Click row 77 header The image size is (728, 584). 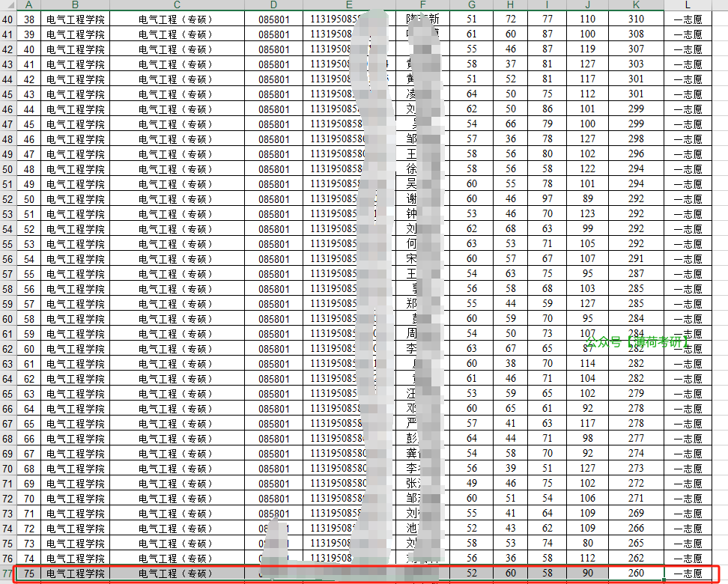8,573
